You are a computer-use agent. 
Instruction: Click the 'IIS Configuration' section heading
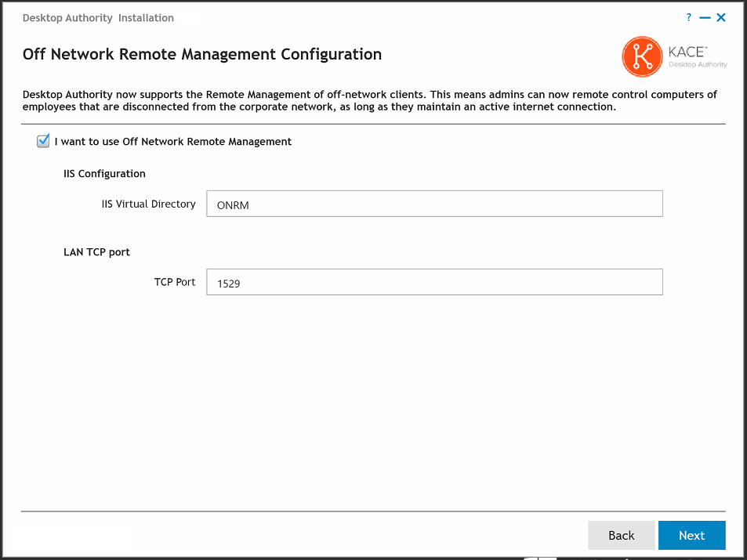coord(104,174)
